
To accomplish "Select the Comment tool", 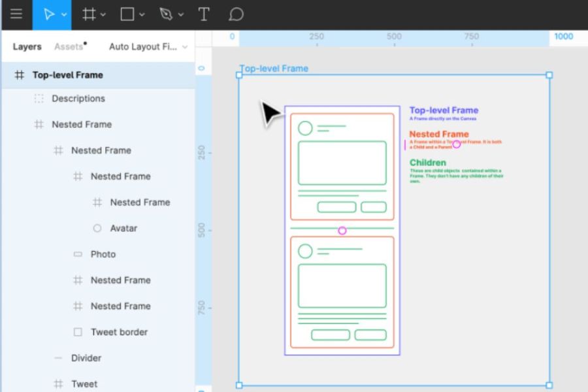I will (x=237, y=14).
